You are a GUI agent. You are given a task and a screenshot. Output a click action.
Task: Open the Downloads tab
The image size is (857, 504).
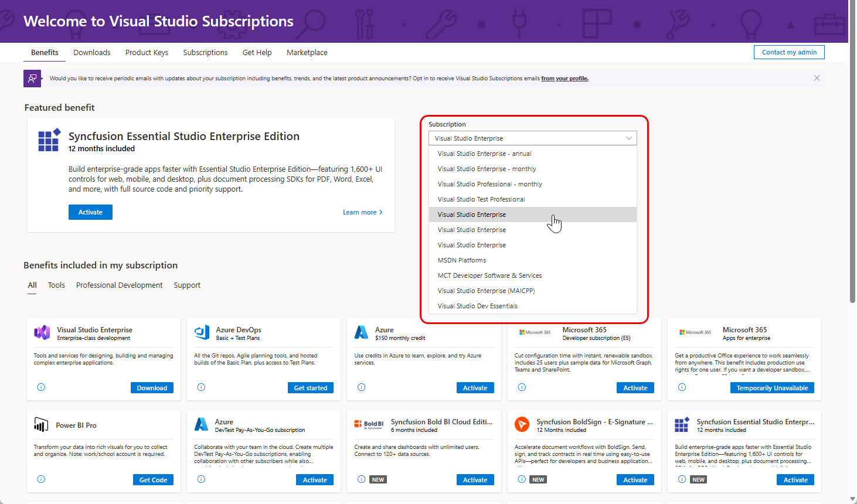[x=91, y=52]
